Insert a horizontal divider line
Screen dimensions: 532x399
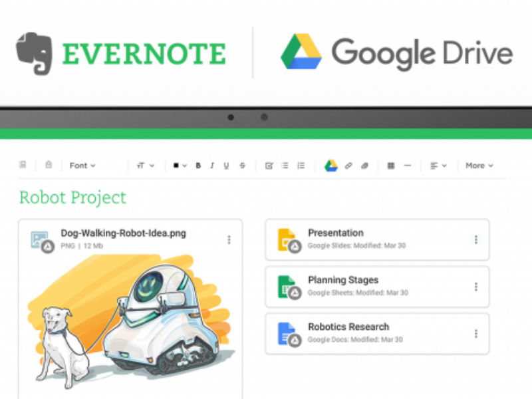tap(408, 166)
